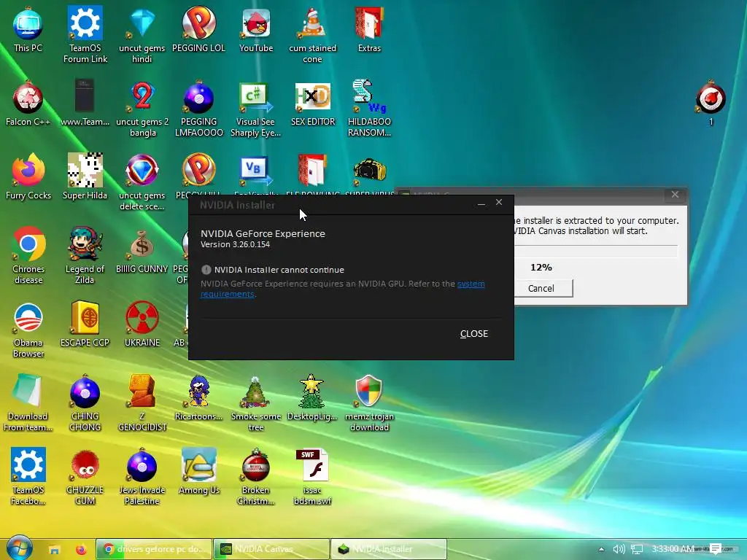
Task: Open the Windows Start menu orb
Action: 20,548
